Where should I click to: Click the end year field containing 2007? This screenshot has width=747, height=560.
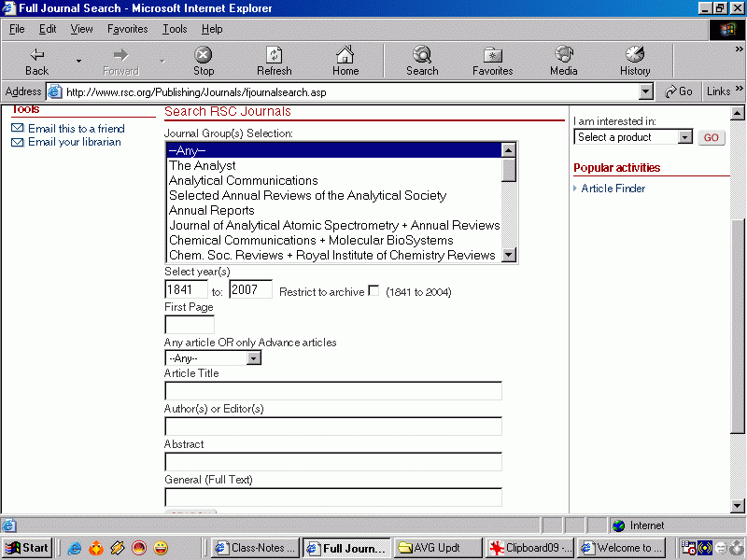tap(250, 289)
